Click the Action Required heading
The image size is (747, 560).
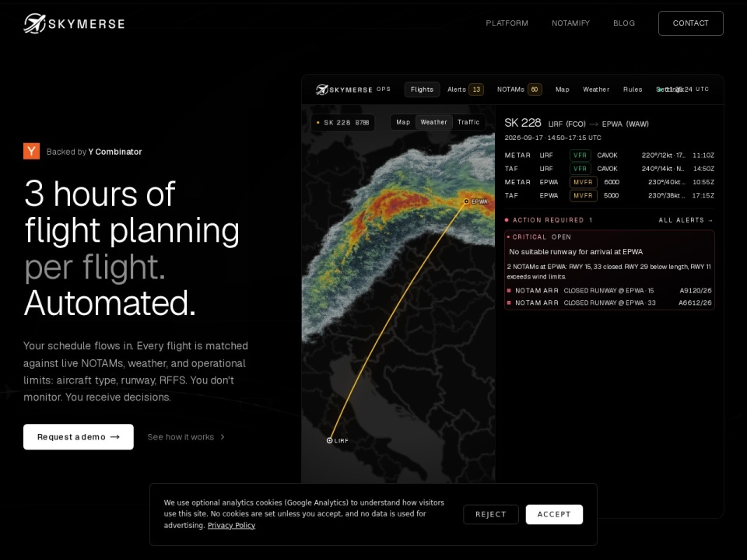549,220
